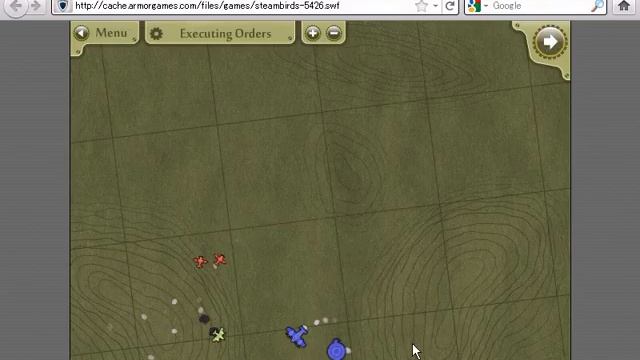Select the blue propeller airplane
The image size is (640, 360).
(298, 336)
